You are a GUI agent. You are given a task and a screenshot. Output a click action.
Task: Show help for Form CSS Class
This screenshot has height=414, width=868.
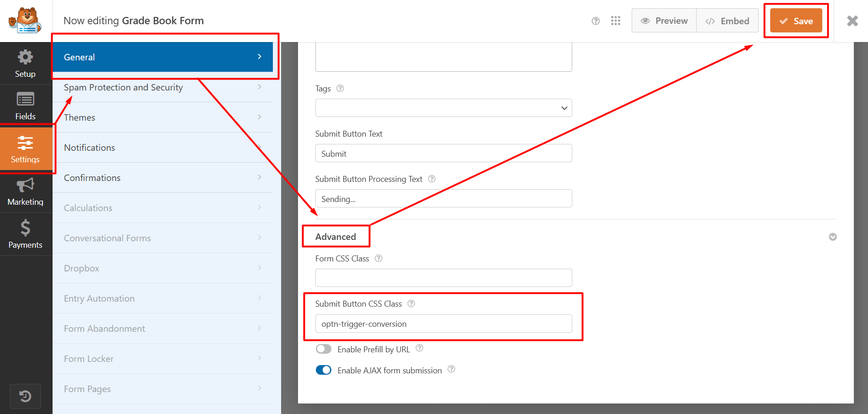[378, 258]
